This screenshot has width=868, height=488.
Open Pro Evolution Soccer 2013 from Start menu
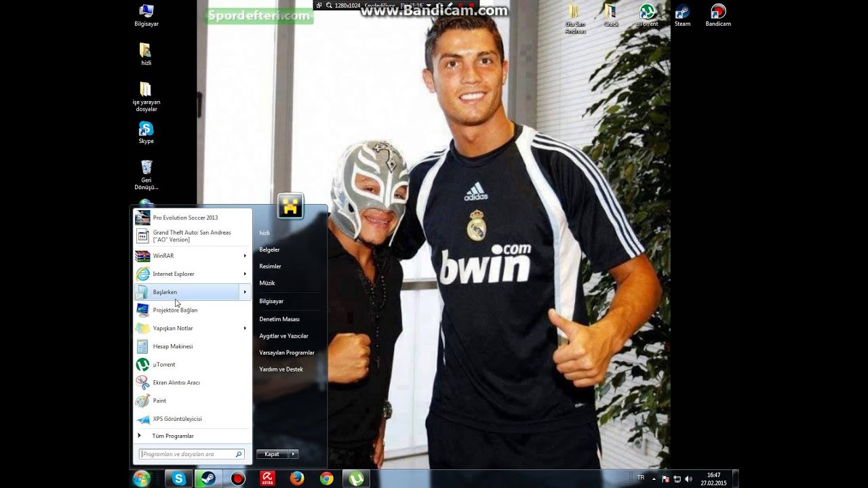(193, 218)
